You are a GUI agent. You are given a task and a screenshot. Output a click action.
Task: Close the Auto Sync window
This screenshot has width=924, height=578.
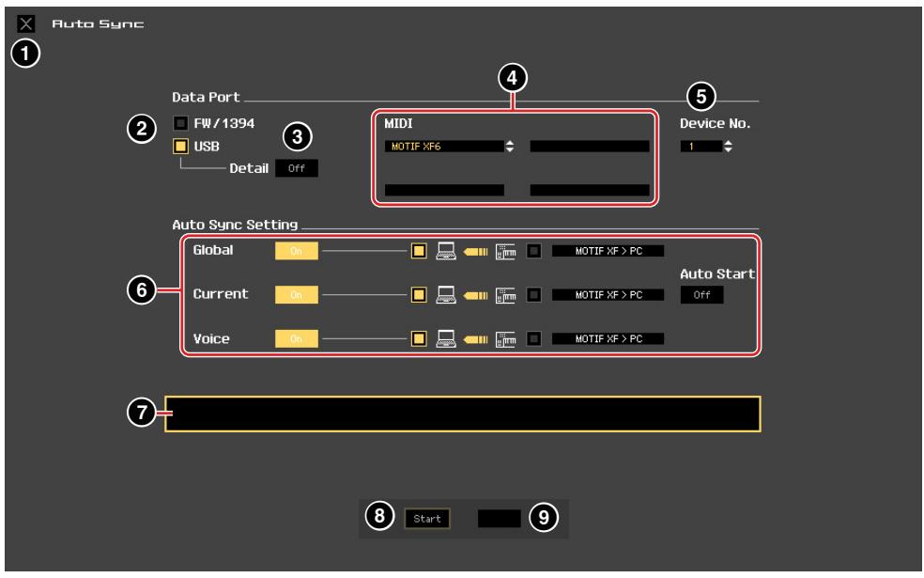pyautogui.click(x=26, y=23)
